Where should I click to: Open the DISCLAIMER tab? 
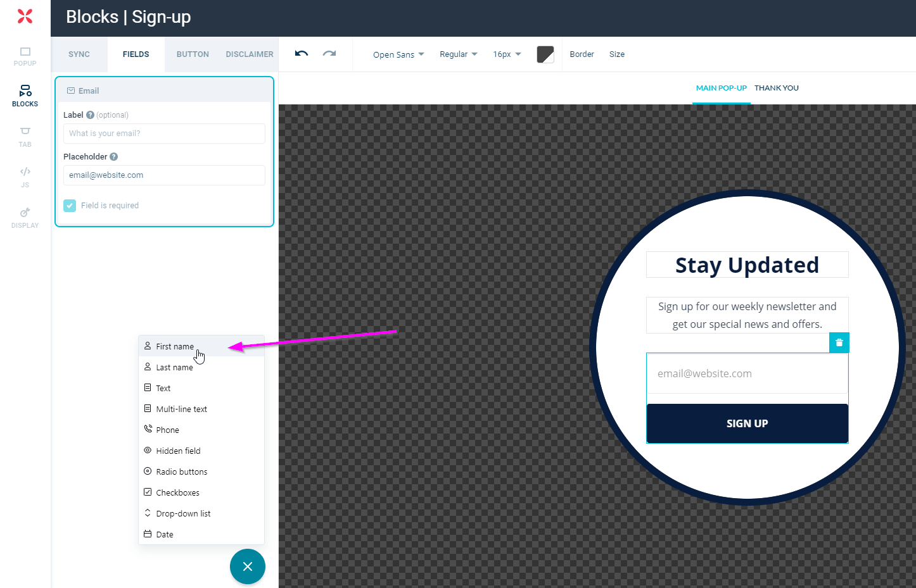[x=249, y=54]
